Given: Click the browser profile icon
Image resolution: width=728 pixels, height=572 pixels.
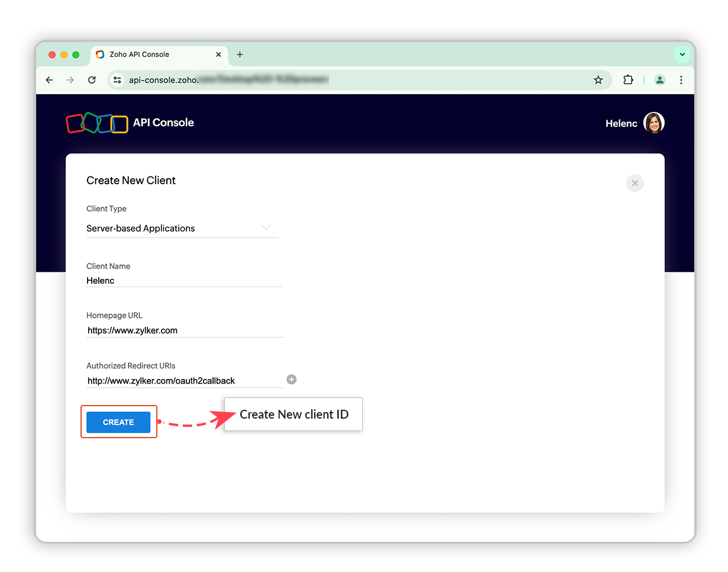Looking at the screenshot, I should tap(660, 79).
